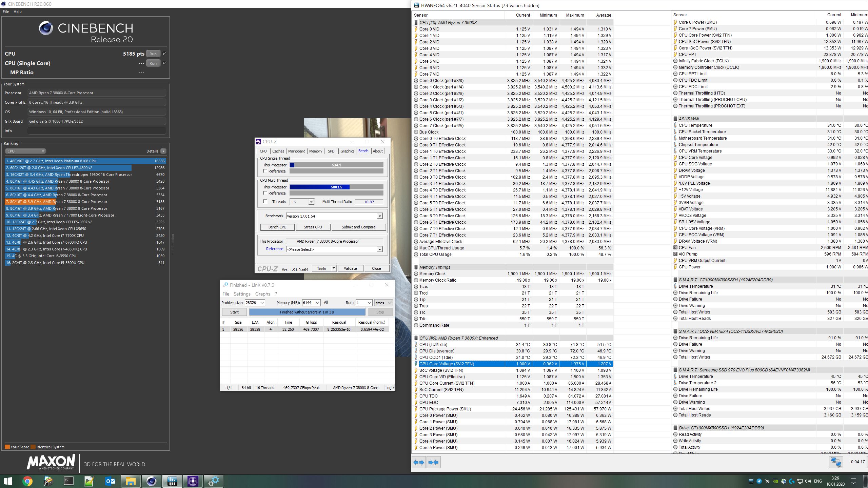Open the Graphs menu in LinX

[x=262, y=294]
